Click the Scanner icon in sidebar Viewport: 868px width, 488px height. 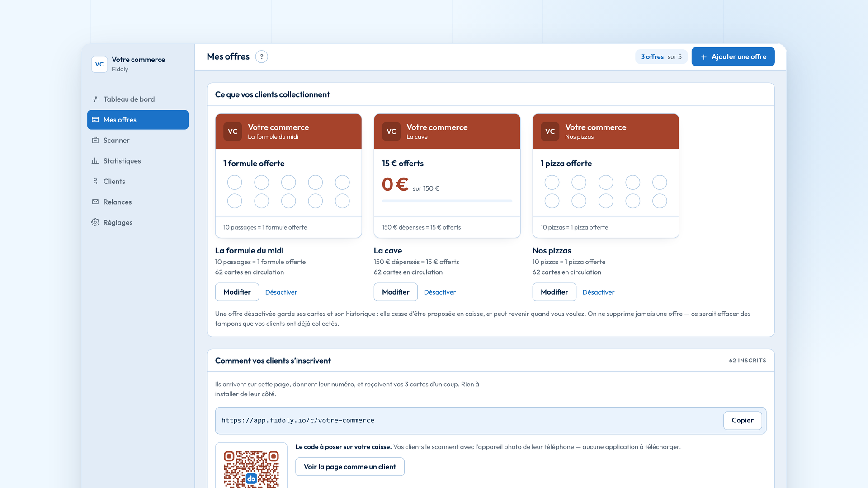coord(95,140)
